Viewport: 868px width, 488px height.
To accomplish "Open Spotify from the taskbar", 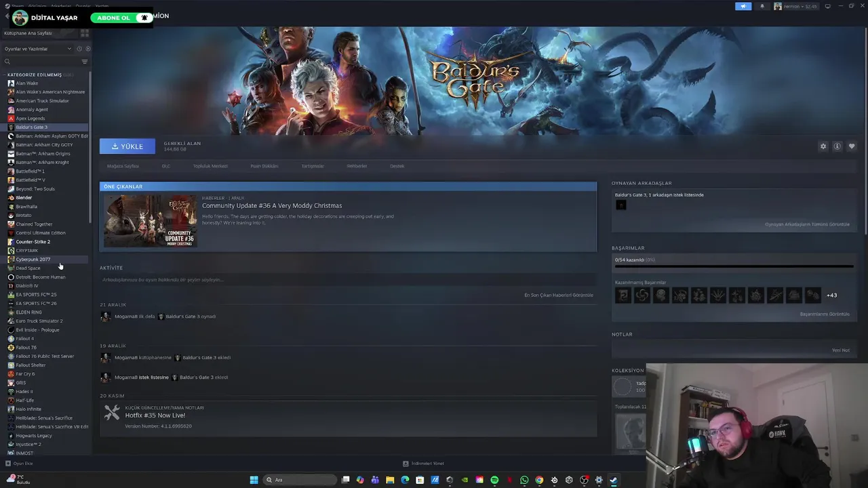I will click(x=494, y=480).
